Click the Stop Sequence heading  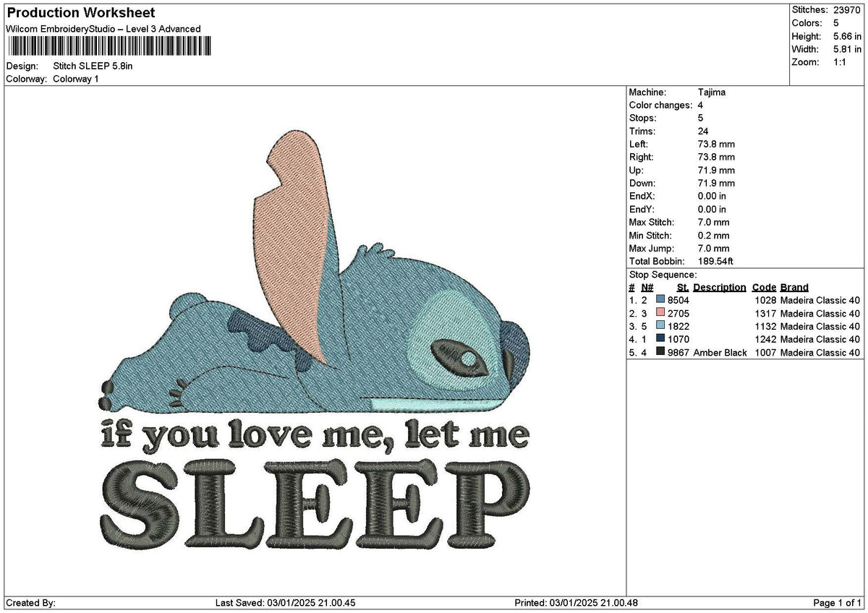point(663,275)
